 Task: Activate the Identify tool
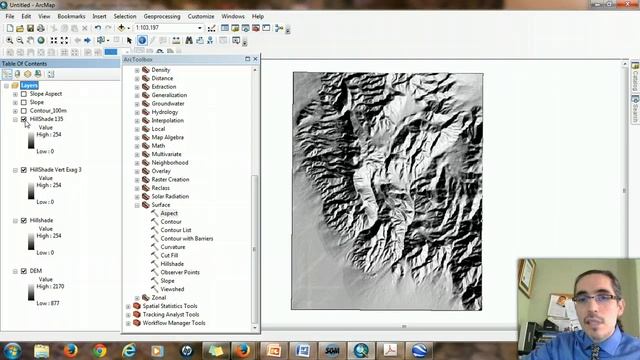click(x=142, y=40)
